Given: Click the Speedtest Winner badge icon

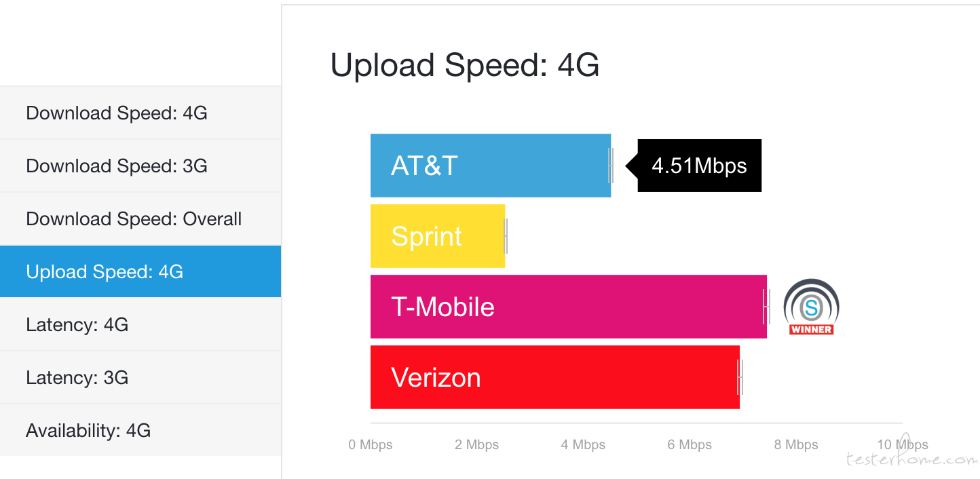Looking at the screenshot, I should tap(812, 307).
